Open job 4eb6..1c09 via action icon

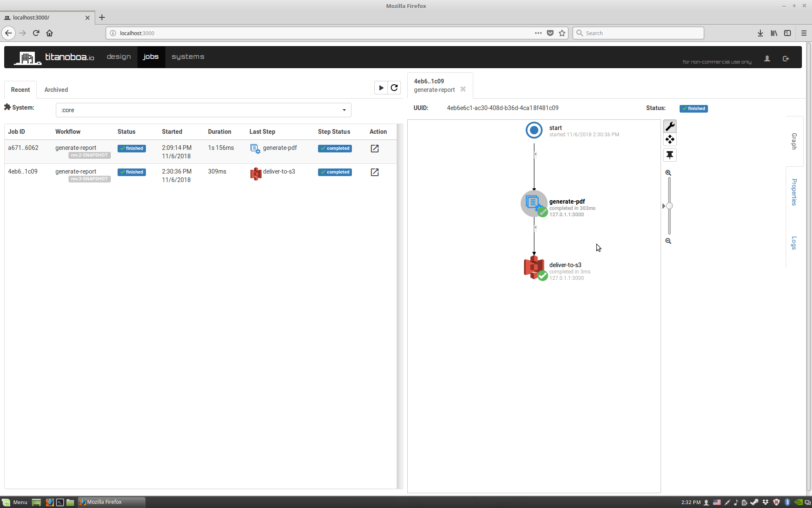[374, 172]
